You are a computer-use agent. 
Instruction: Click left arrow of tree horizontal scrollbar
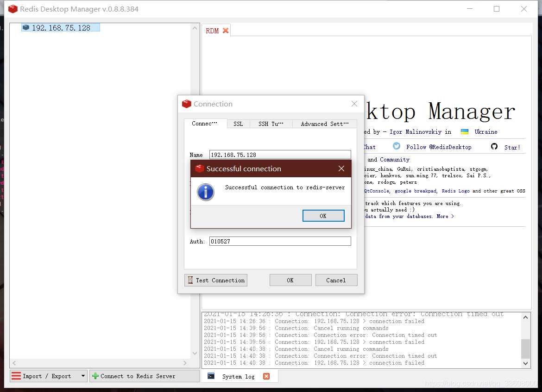click(14, 363)
